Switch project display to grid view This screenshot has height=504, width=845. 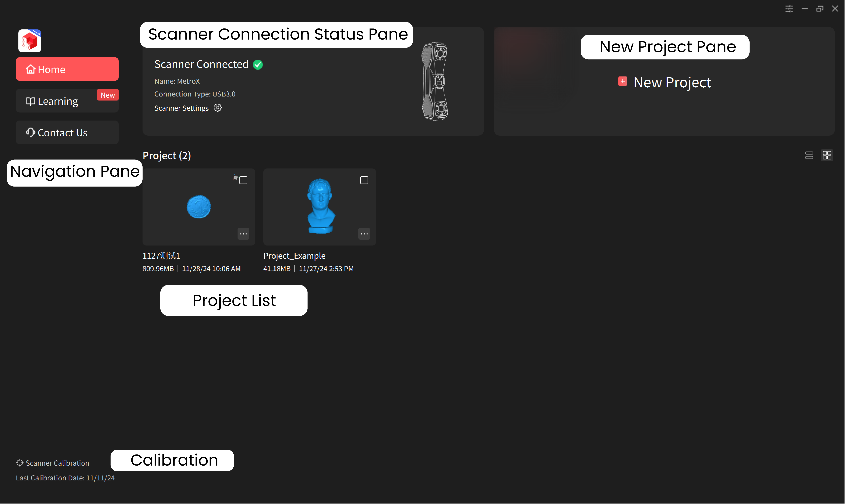827,155
